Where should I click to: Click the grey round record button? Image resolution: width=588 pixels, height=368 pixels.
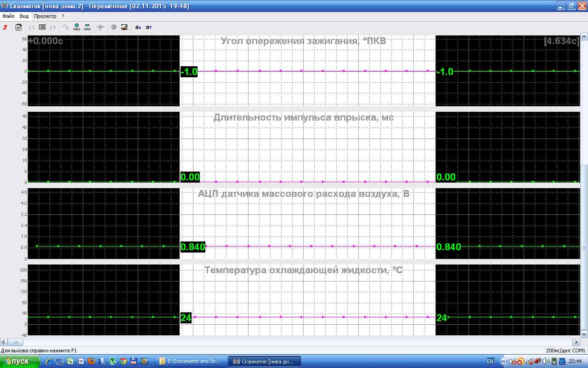tap(114, 27)
